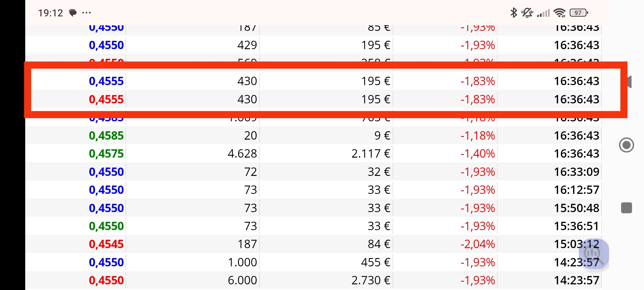Tap the chat bubble notification icon
The image size is (644, 290).
click(x=73, y=13)
